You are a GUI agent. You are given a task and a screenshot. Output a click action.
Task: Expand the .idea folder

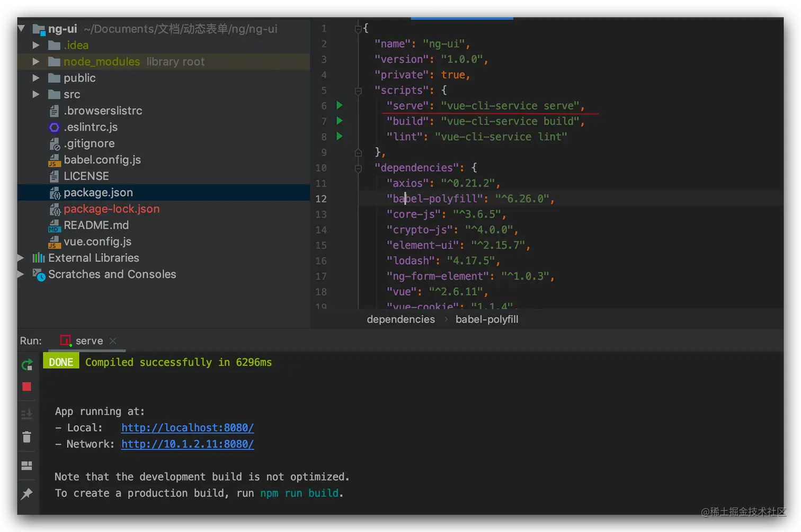click(x=35, y=45)
